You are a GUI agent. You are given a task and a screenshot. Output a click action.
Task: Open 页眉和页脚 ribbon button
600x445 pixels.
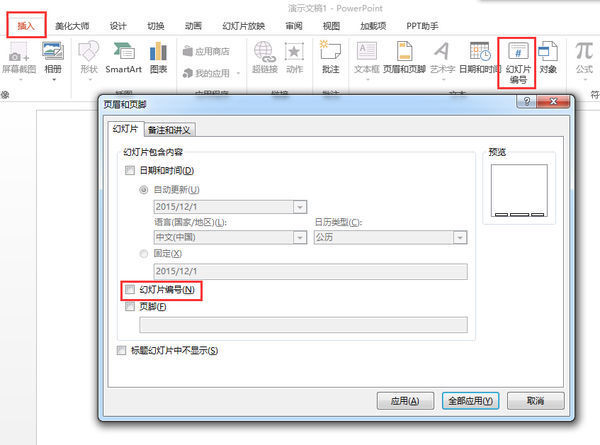(405, 58)
